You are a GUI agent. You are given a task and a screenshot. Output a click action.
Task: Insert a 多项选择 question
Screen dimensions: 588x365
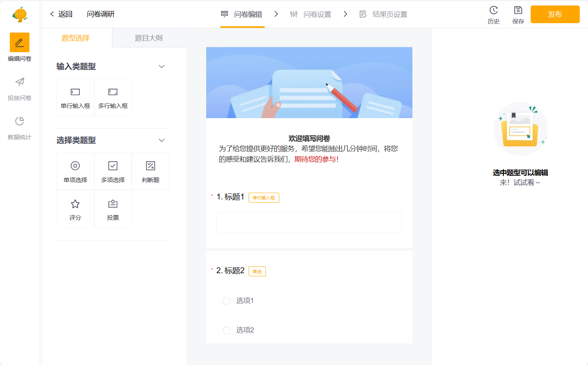point(113,171)
